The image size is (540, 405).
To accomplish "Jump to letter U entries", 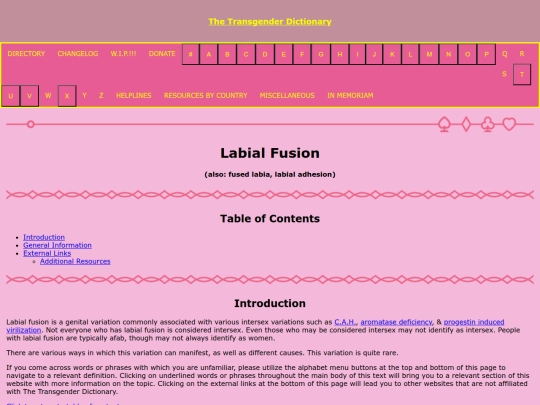I will click(x=11, y=96).
